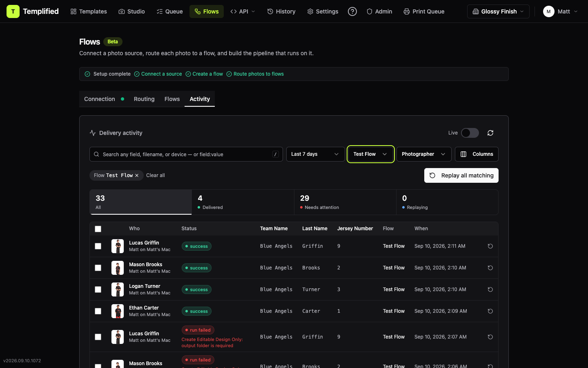Remove the Test Flow filter chip
This screenshot has width=588, height=368.
[x=137, y=175]
